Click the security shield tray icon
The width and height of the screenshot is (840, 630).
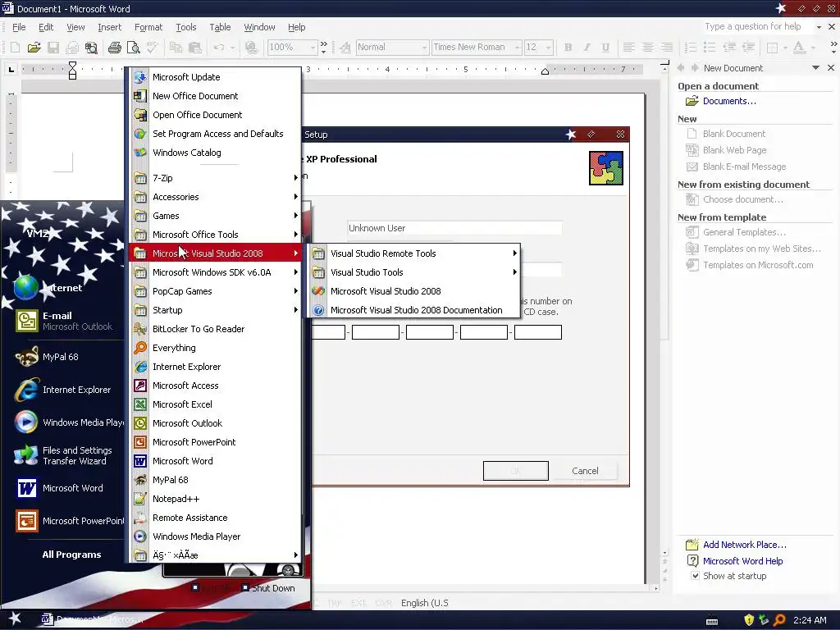click(749, 620)
